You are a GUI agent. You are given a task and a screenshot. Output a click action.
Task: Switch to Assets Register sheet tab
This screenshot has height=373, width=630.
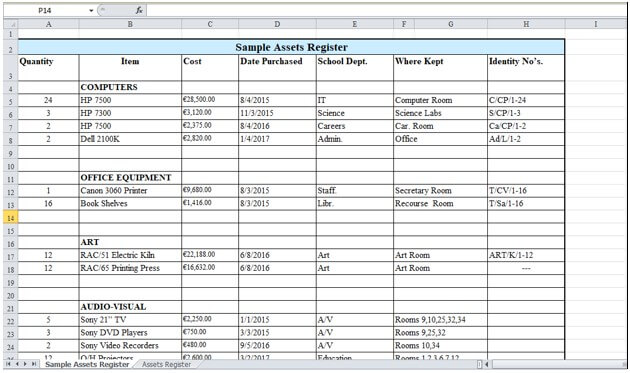click(x=166, y=364)
